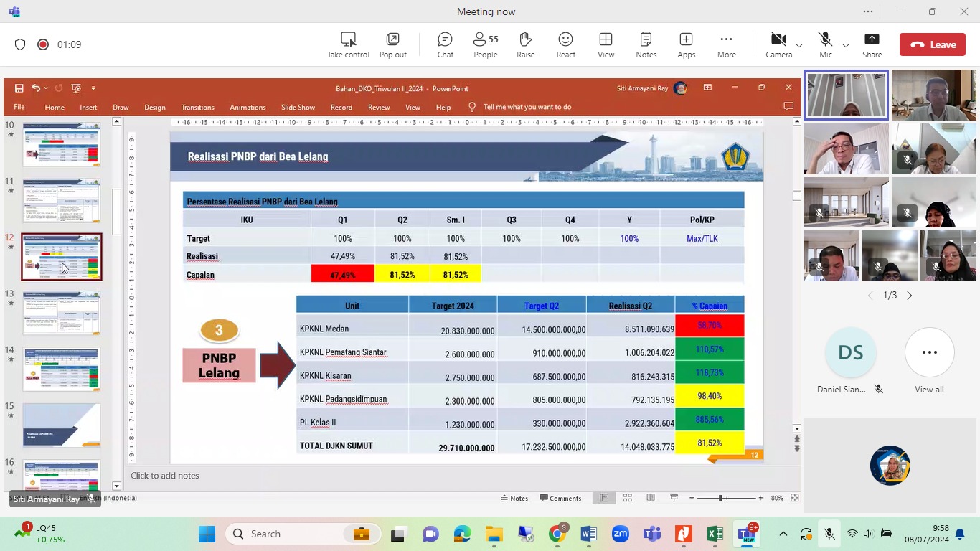The width and height of the screenshot is (980, 551).
Task: Expand Camera options dropdown arrow
Action: 799,46
